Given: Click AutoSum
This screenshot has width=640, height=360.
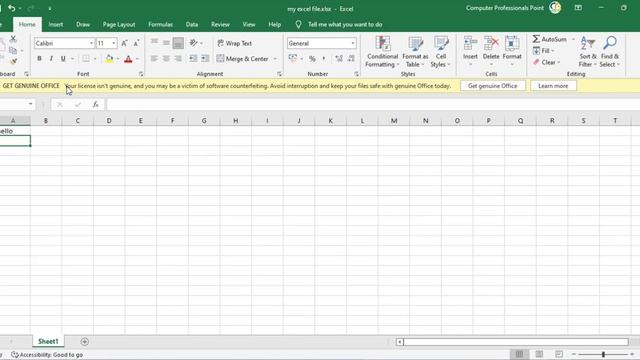Looking at the screenshot, I should click(x=549, y=39).
